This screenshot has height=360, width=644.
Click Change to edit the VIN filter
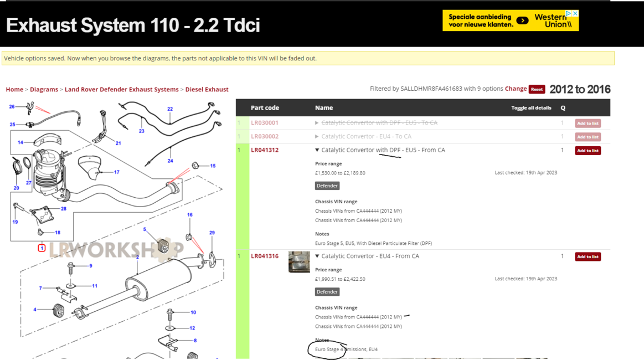click(x=516, y=89)
